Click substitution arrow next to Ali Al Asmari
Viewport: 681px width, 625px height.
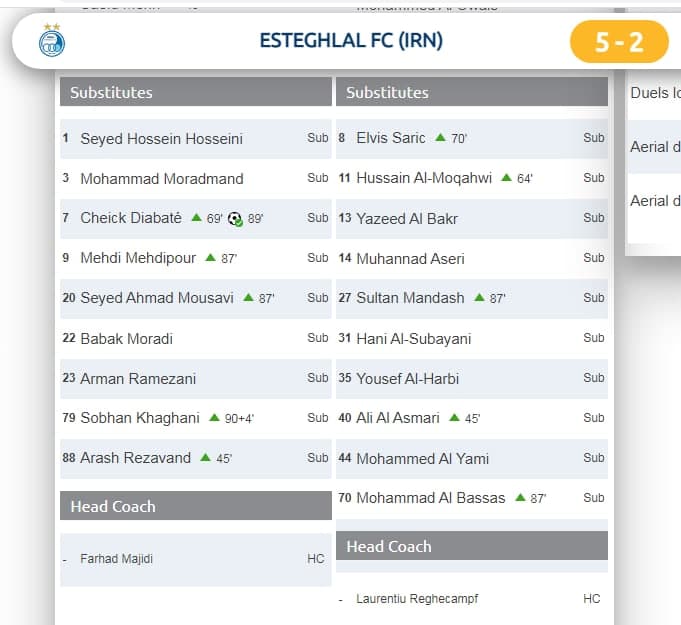click(x=456, y=418)
